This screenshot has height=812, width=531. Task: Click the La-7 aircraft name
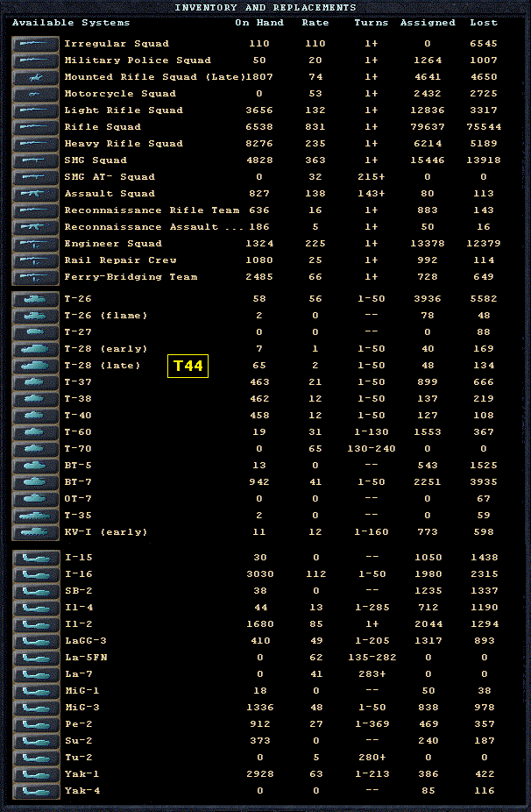click(79, 674)
